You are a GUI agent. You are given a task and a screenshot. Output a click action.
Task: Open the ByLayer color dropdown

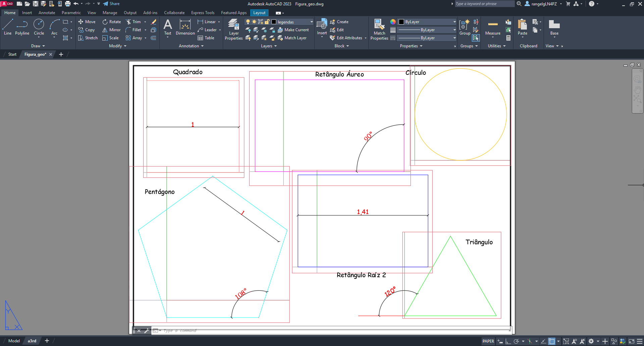tap(454, 22)
